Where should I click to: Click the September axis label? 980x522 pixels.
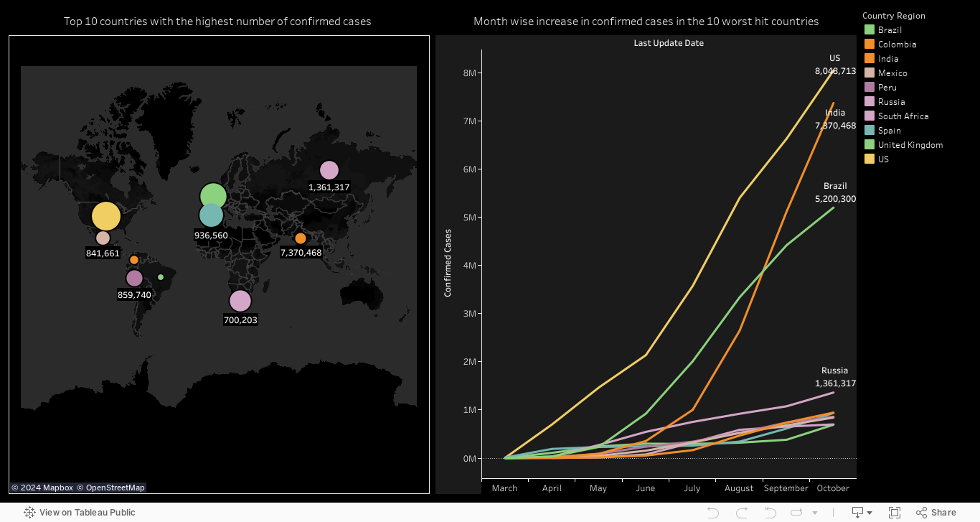point(786,488)
